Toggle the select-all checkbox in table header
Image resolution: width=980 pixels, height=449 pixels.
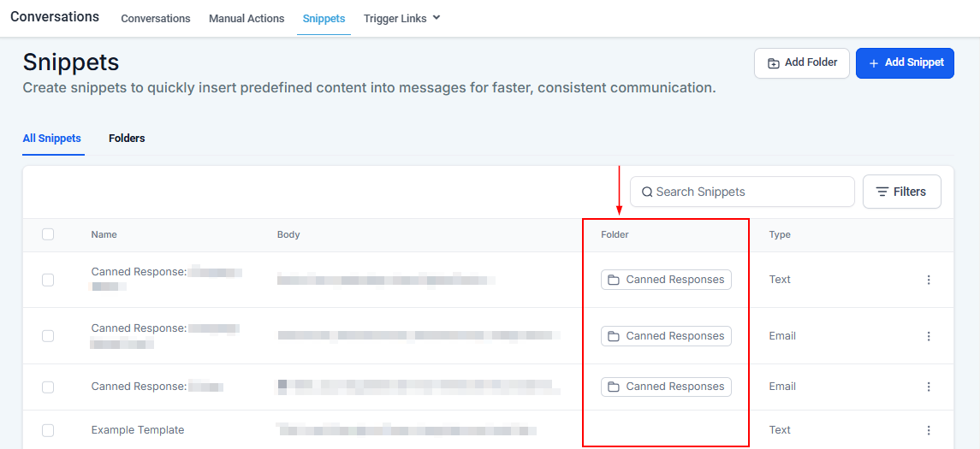click(x=48, y=234)
